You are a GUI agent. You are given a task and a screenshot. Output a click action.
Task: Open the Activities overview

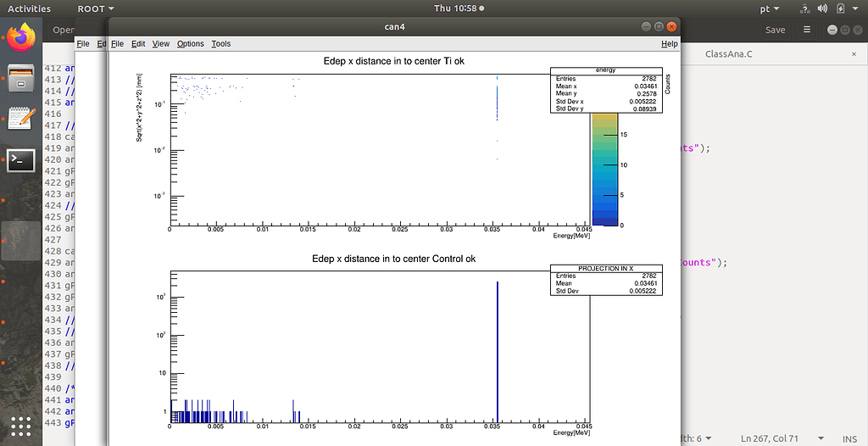pos(29,8)
